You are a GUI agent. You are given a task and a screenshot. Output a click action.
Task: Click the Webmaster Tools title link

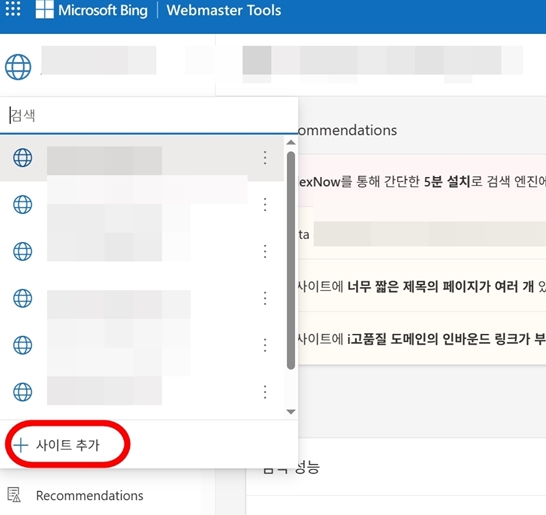(224, 10)
